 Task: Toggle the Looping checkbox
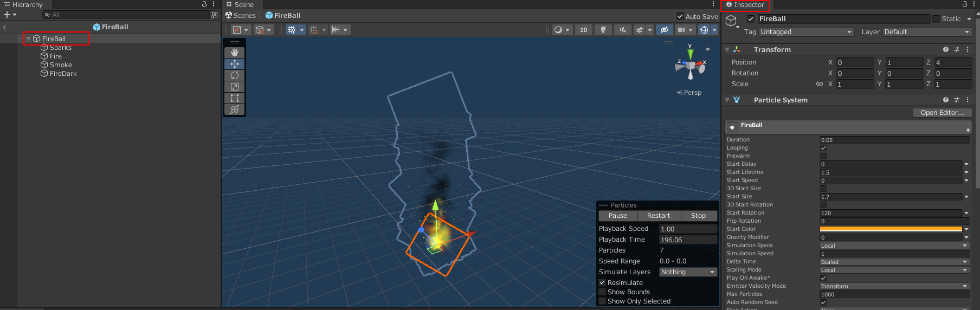[823, 148]
